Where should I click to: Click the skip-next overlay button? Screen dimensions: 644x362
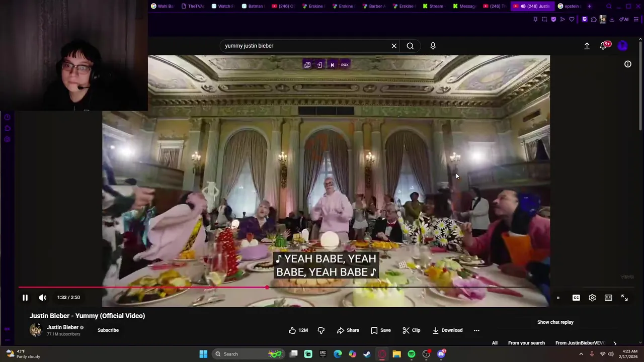[332, 65]
